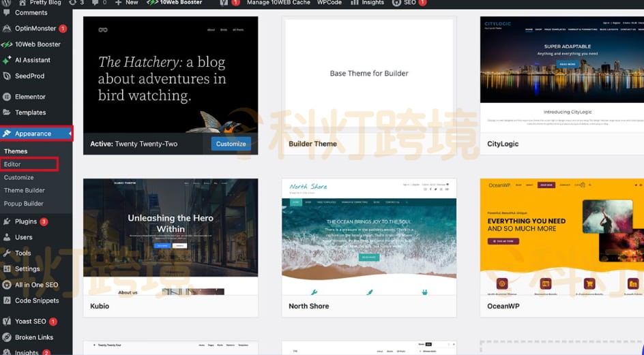This screenshot has width=644, height=355.
Task: Click the Broken Links icon
Action: (x=7, y=337)
